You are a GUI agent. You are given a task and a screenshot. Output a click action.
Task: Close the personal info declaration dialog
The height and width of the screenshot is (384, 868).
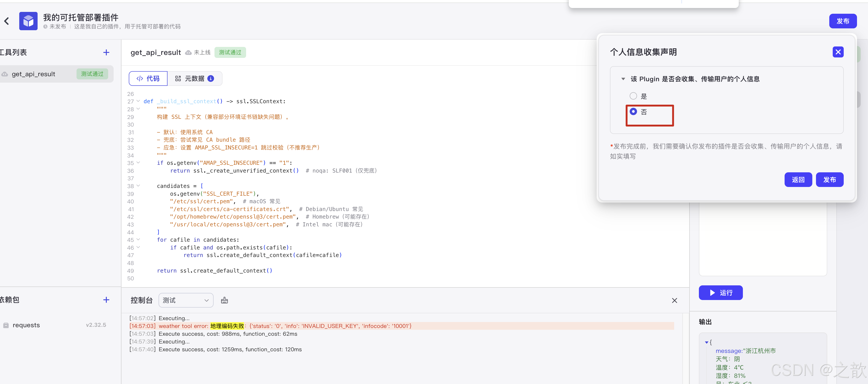point(838,52)
